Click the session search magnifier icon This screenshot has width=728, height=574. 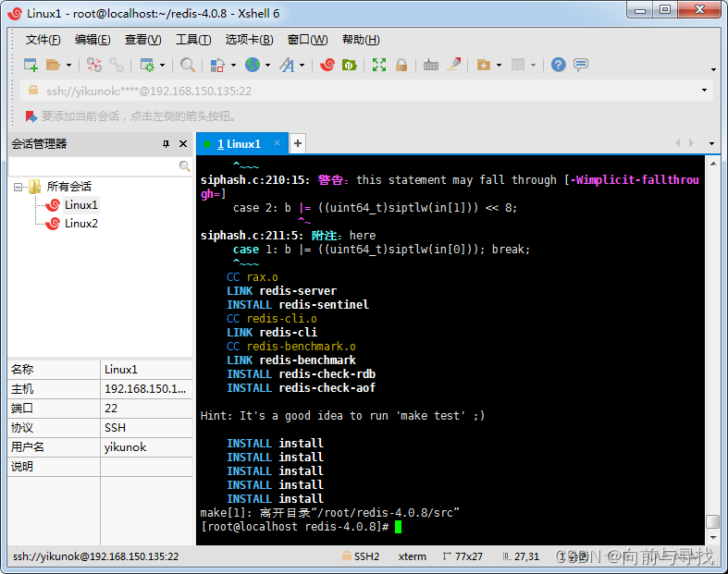pyautogui.click(x=184, y=165)
